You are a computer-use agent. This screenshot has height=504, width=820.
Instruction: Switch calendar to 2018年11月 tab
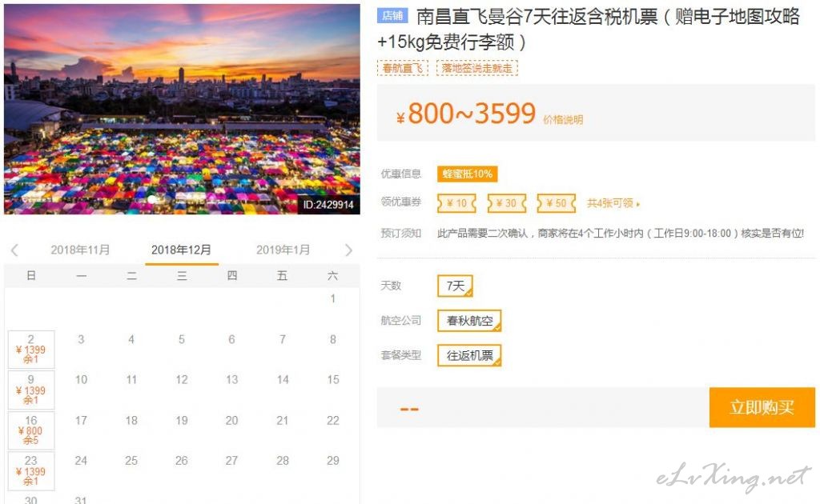[x=80, y=250]
